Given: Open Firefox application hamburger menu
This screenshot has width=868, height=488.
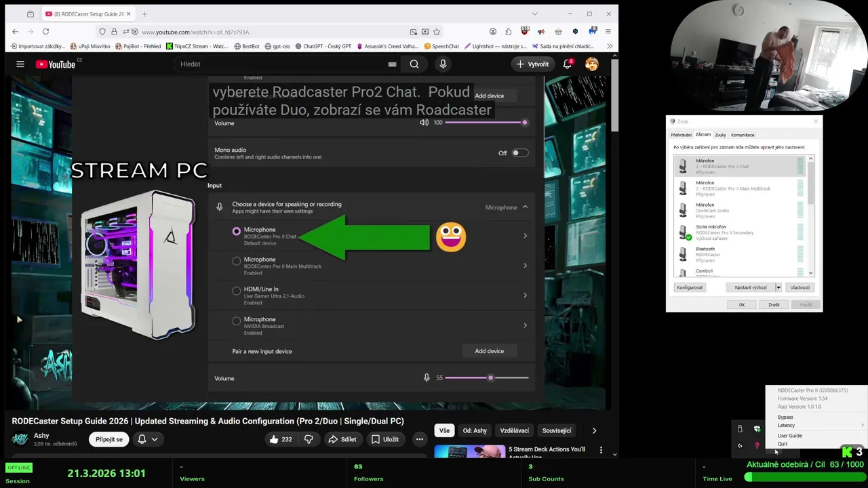Looking at the screenshot, I should 608,31.
